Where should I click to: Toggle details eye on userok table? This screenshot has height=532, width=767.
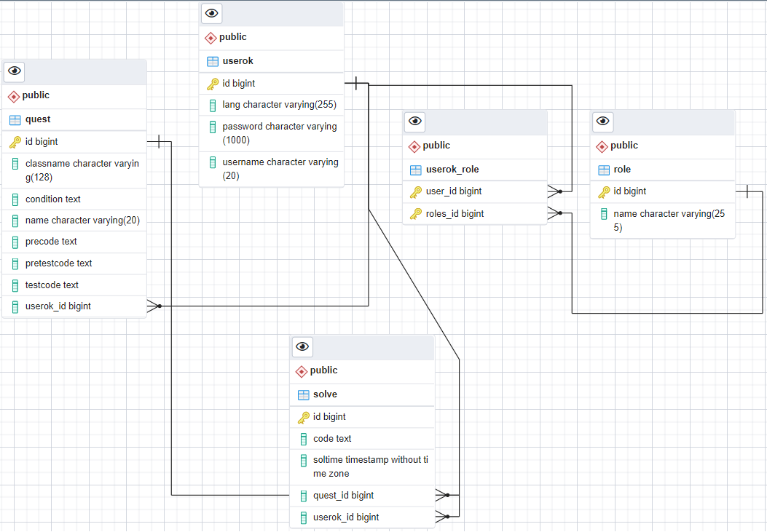pos(211,13)
